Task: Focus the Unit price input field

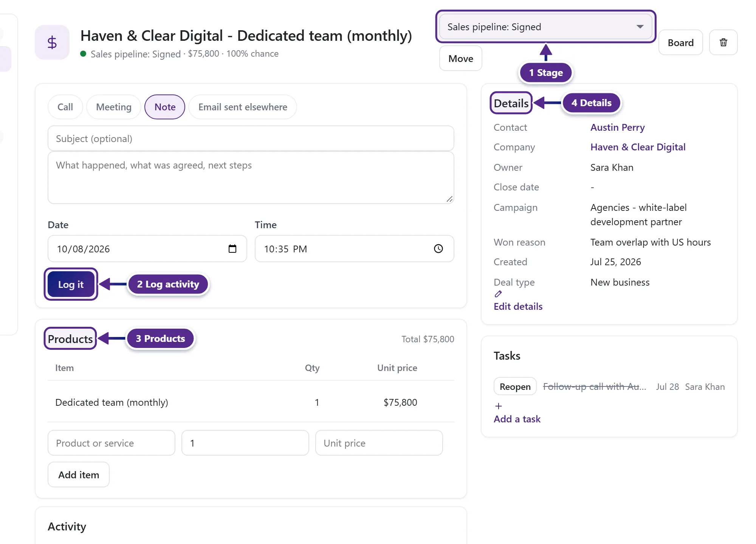Action: tap(379, 443)
